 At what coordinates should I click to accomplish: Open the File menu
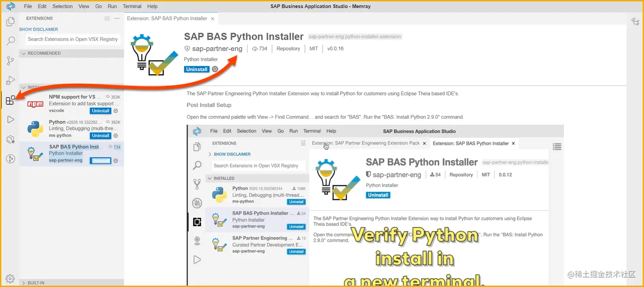click(x=28, y=6)
